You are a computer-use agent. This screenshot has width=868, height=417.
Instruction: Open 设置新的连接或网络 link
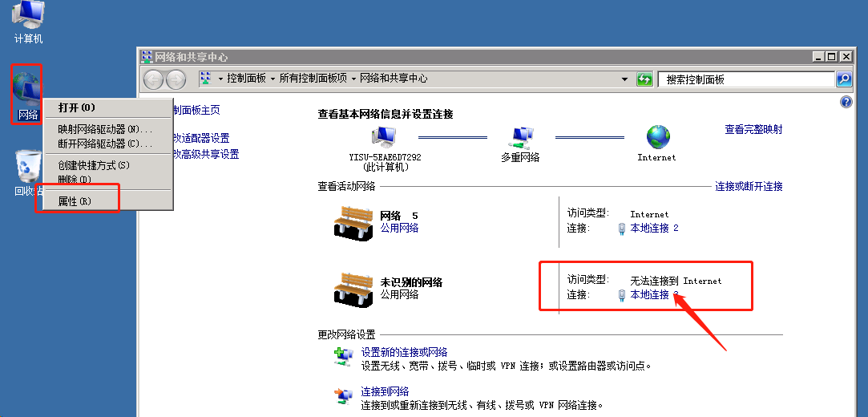pyautogui.click(x=404, y=352)
